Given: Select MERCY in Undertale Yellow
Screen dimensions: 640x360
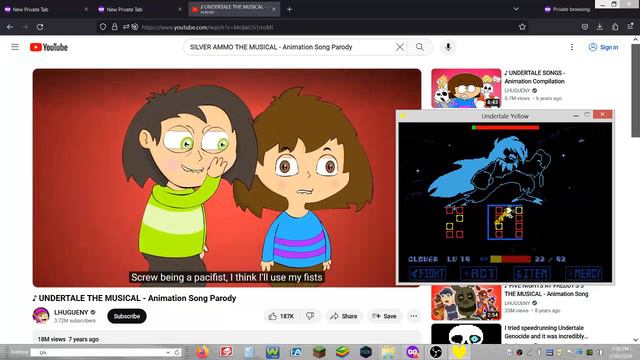Looking at the screenshot, I should tap(584, 273).
